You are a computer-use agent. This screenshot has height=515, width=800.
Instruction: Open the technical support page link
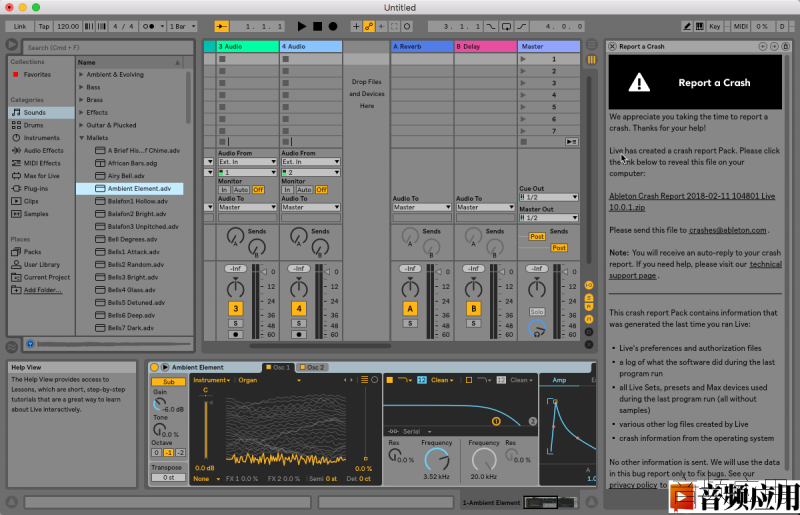pos(695,270)
